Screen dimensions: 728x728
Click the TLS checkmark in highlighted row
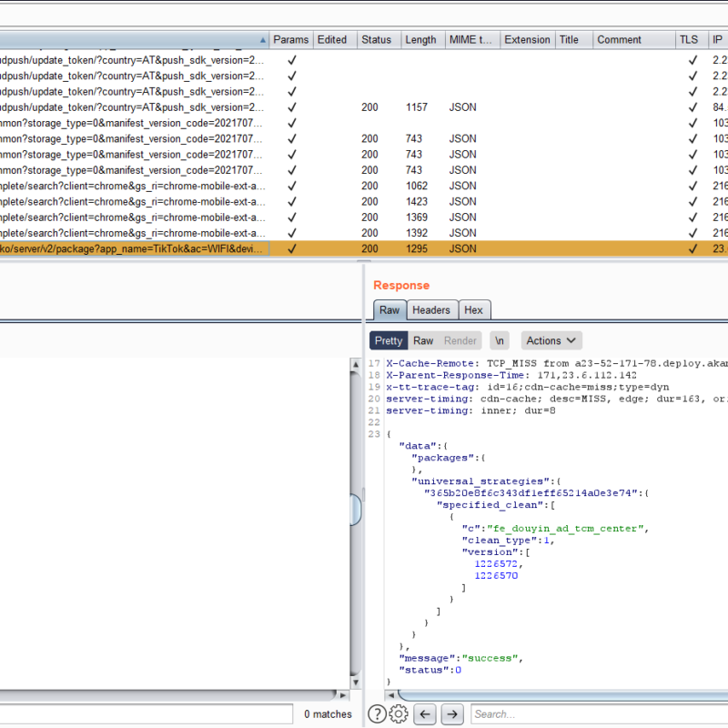693,248
